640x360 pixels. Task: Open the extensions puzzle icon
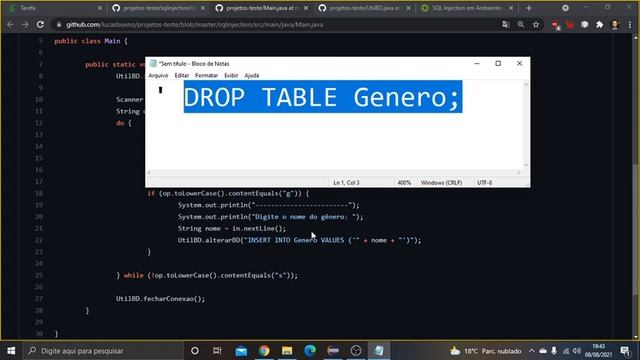click(600, 25)
